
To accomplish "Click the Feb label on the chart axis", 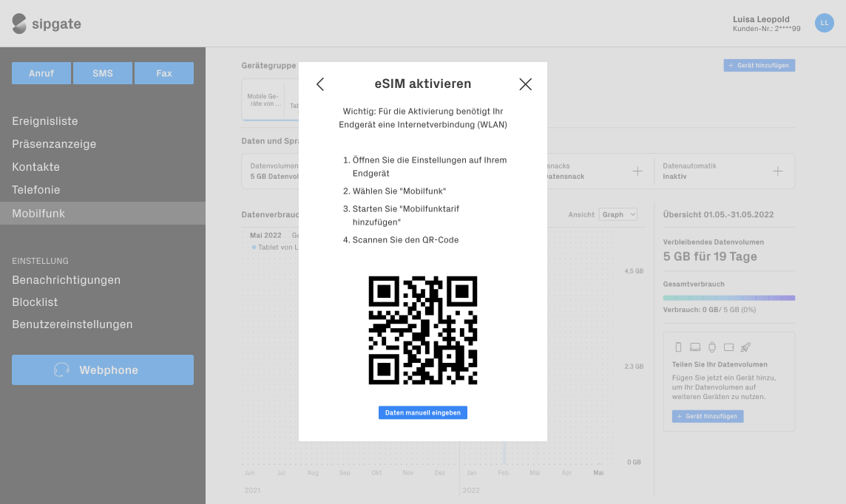I will [x=503, y=473].
